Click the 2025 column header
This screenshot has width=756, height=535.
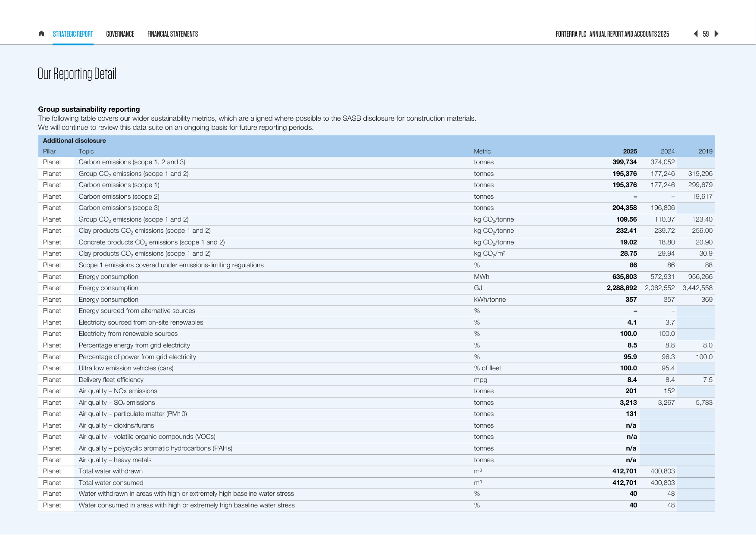[630, 151]
